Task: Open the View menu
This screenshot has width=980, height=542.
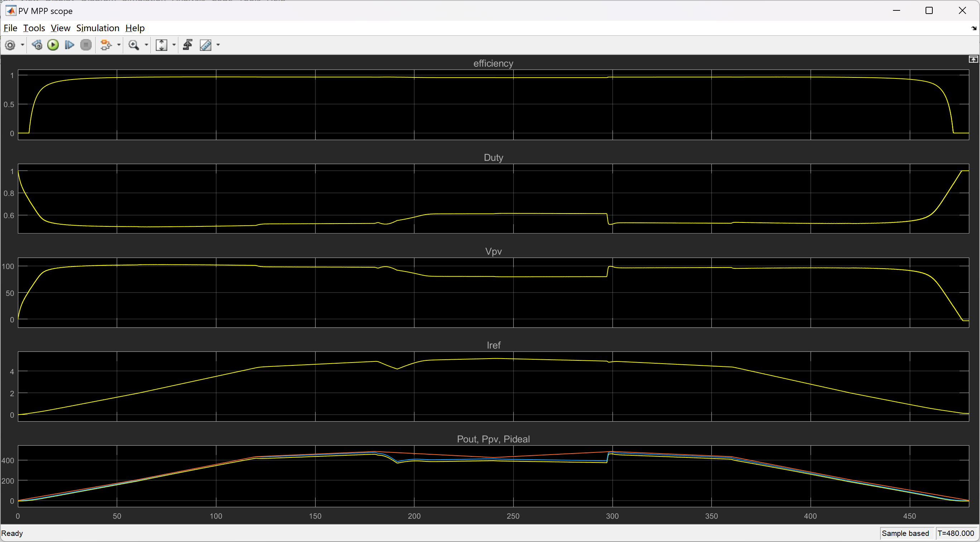Action: (61, 28)
